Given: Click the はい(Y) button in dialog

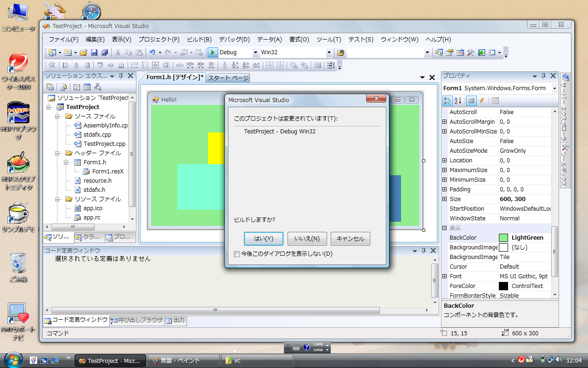Looking at the screenshot, I should pyautogui.click(x=264, y=239).
